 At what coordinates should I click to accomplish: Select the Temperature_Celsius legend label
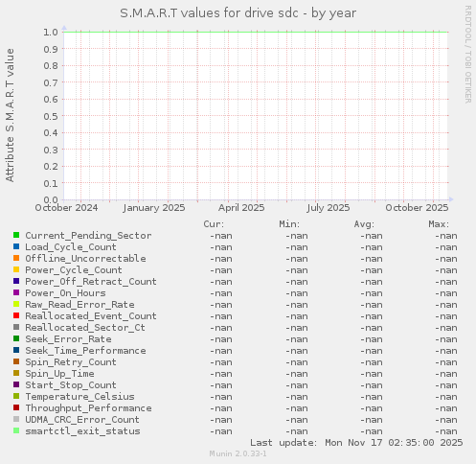tap(79, 397)
